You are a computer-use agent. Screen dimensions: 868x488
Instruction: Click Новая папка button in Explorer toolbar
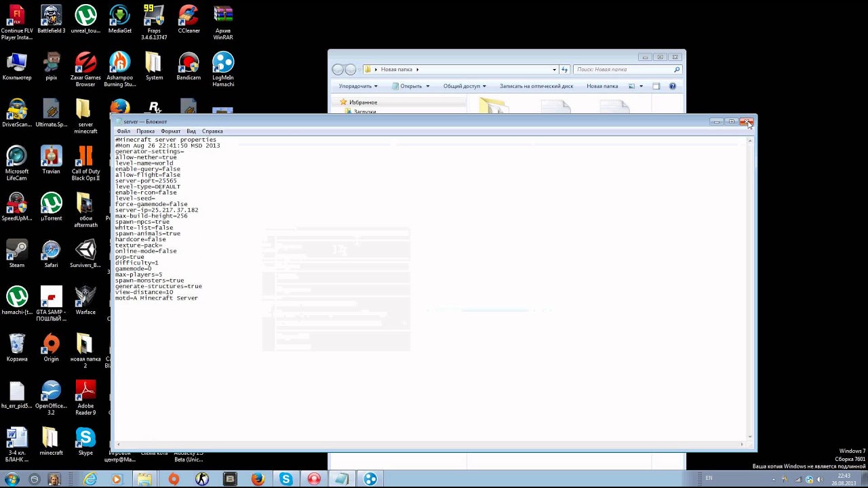click(602, 86)
